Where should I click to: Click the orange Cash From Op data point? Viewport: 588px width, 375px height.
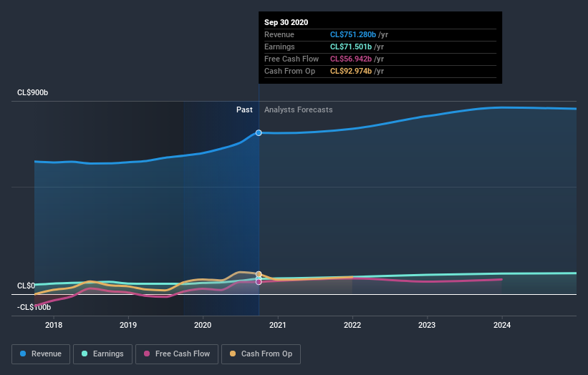(x=259, y=274)
